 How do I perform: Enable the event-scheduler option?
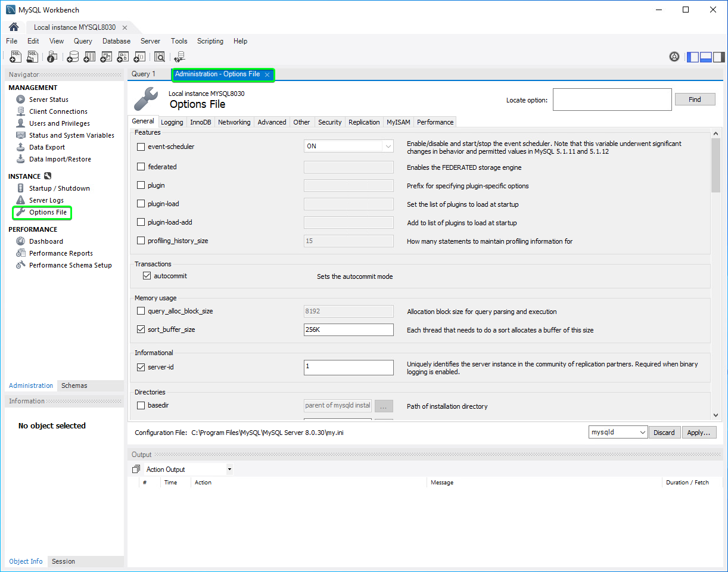click(x=141, y=147)
